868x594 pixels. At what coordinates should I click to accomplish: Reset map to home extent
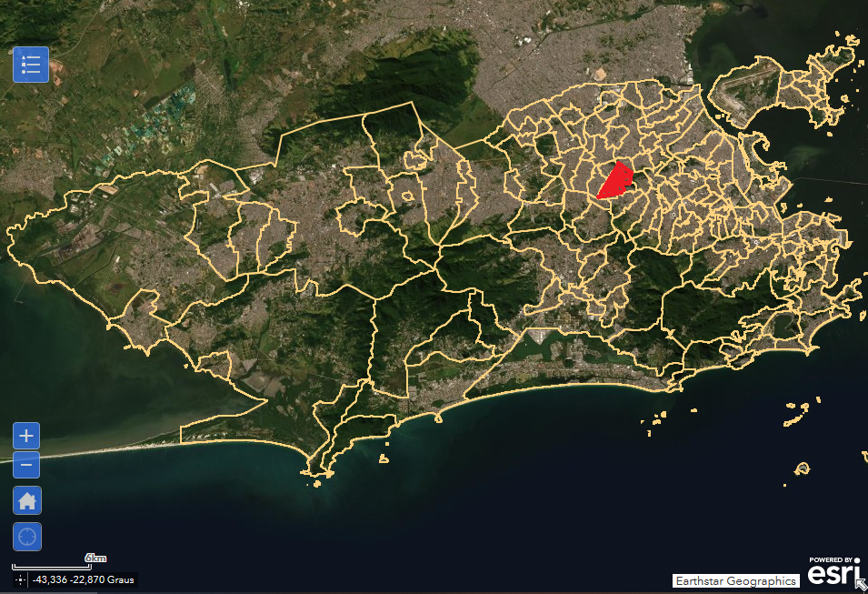[x=27, y=500]
